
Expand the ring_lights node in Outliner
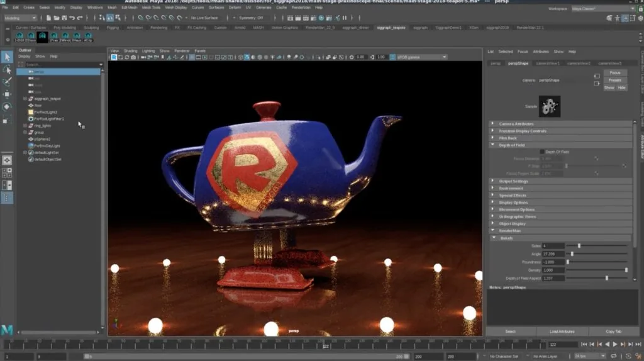click(25, 126)
